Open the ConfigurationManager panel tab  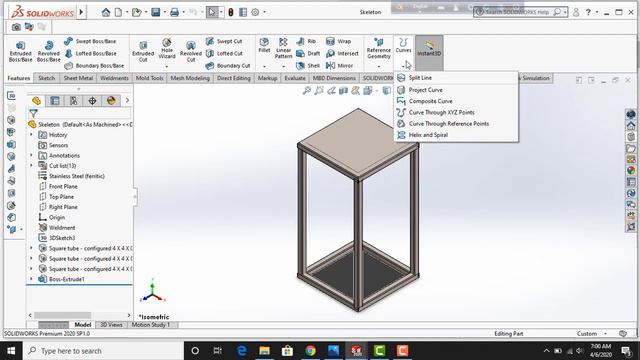(x=73, y=101)
